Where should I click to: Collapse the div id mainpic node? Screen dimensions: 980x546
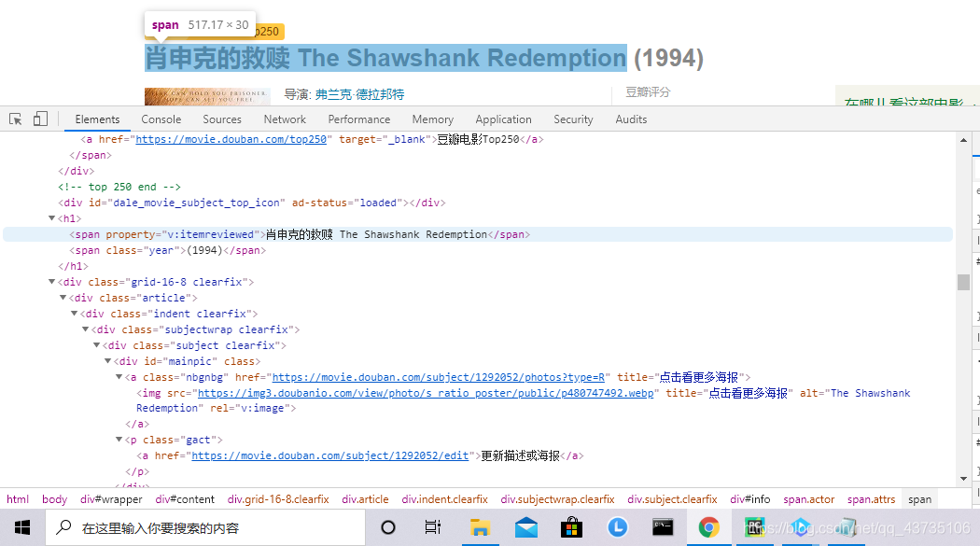point(108,360)
